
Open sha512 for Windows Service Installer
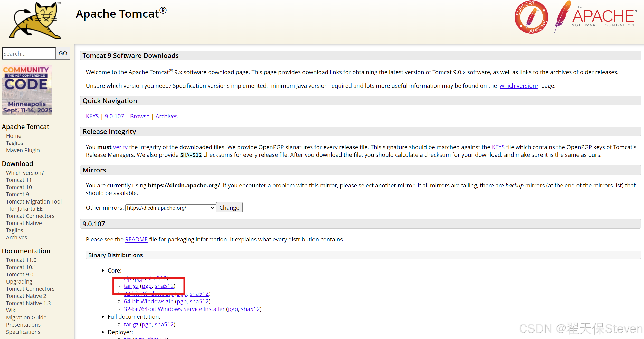click(x=250, y=309)
